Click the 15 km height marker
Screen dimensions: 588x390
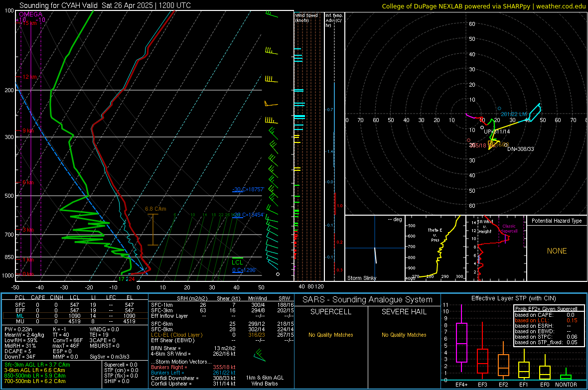click(29, 23)
